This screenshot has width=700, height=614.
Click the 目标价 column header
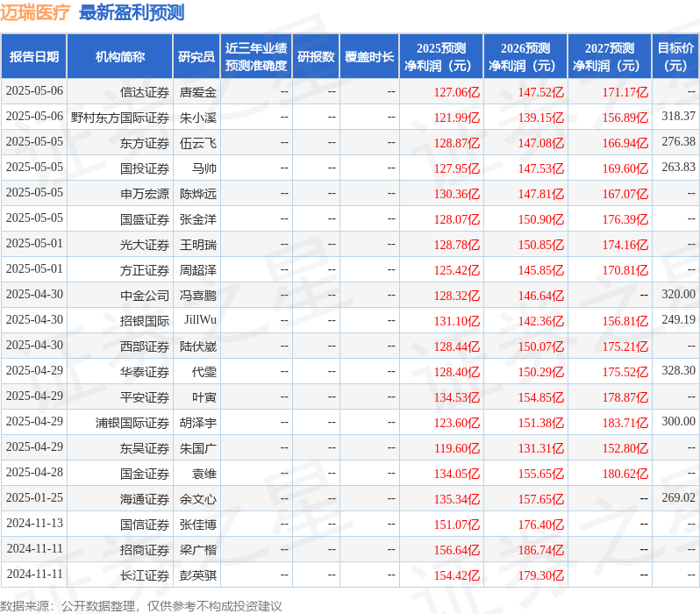tap(676, 57)
